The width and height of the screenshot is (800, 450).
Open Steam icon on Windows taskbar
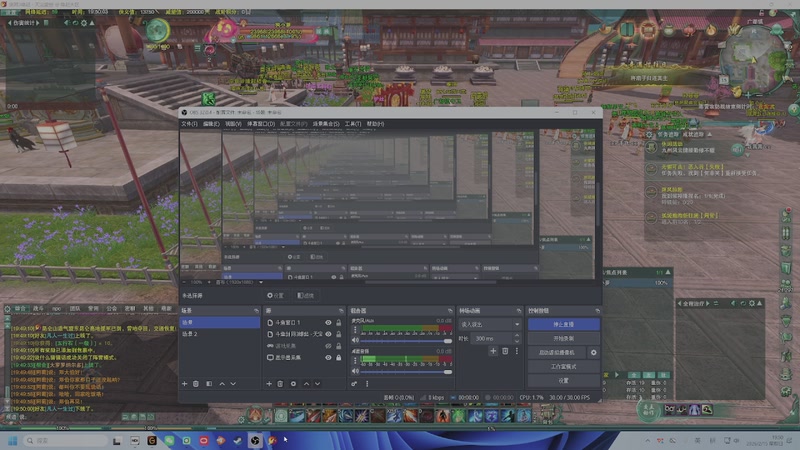(x=238, y=440)
